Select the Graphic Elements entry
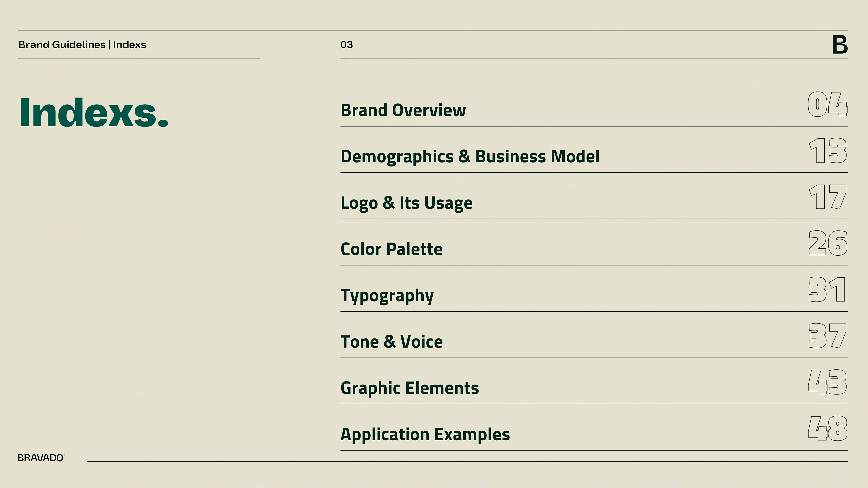This screenshot has width=868, height=488. pyautogui.click(x=409, y=388)
